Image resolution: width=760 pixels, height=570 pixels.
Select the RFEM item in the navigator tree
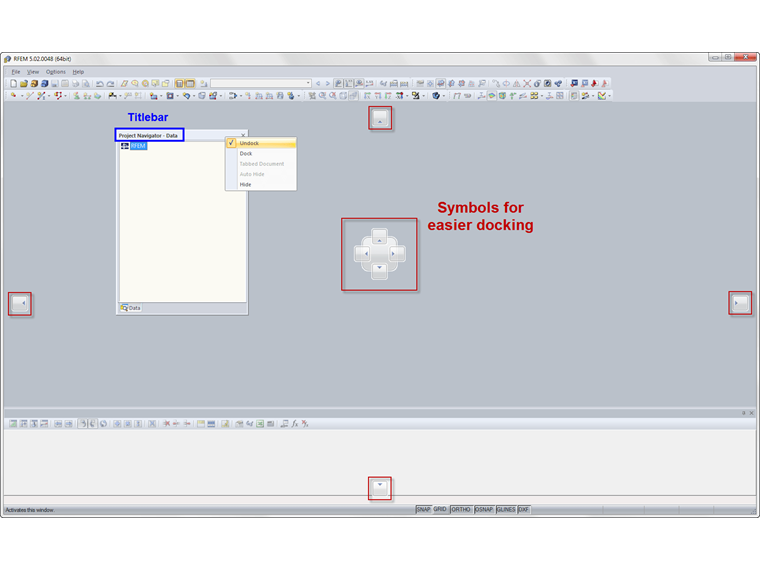click(138, 146)
